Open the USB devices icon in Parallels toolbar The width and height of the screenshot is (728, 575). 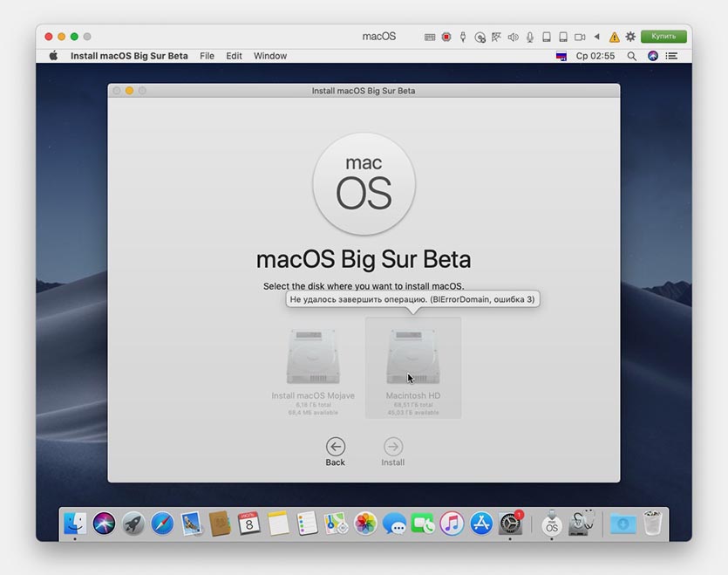coord(462,37)
